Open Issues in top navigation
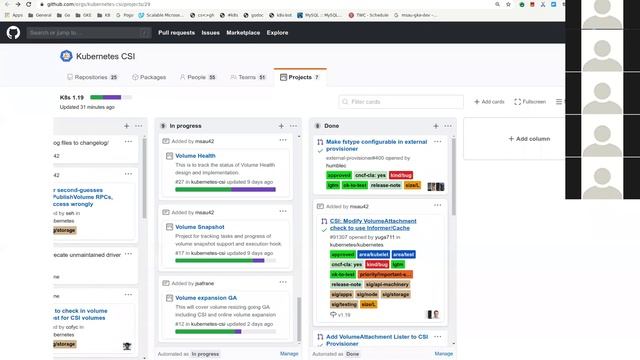The height and width of the screenshot is (360, 640). coord(211,33)
